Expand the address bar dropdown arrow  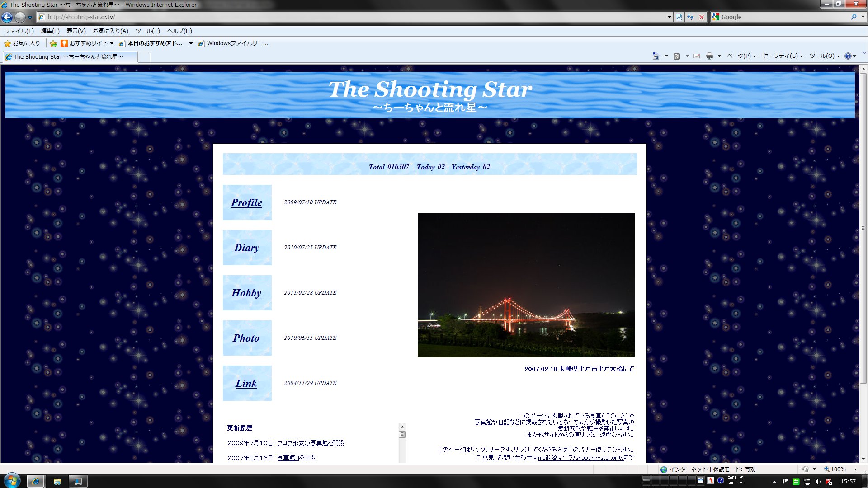(669, 17)
